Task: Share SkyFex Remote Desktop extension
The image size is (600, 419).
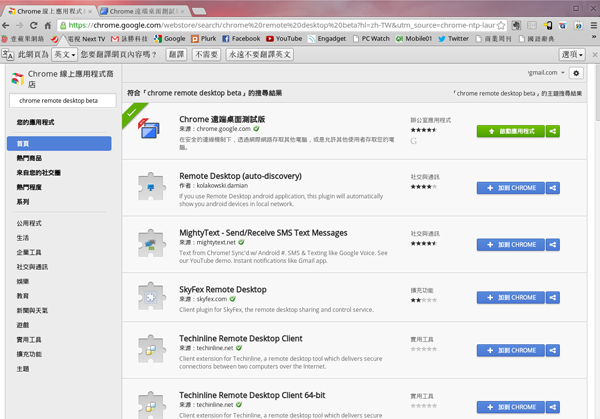Action: pos(553,297)
